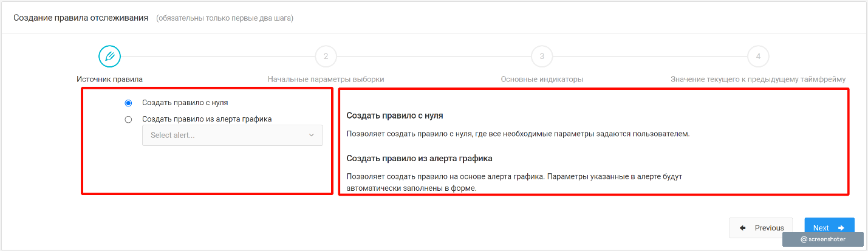Click the right arrow icon on Next
The height and width of the screenshot is (251, 868).
point(841,228)
